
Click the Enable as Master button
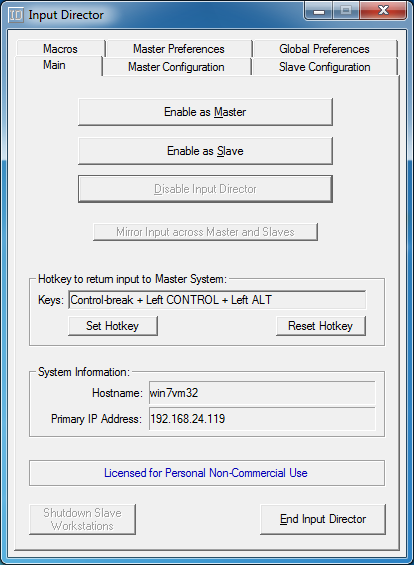(x=205, y=112)
